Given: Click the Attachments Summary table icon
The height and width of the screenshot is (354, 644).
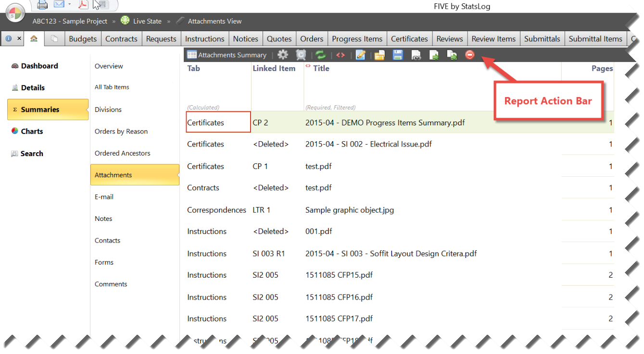Looking at the screenshot, I should [x=192, y=55].
